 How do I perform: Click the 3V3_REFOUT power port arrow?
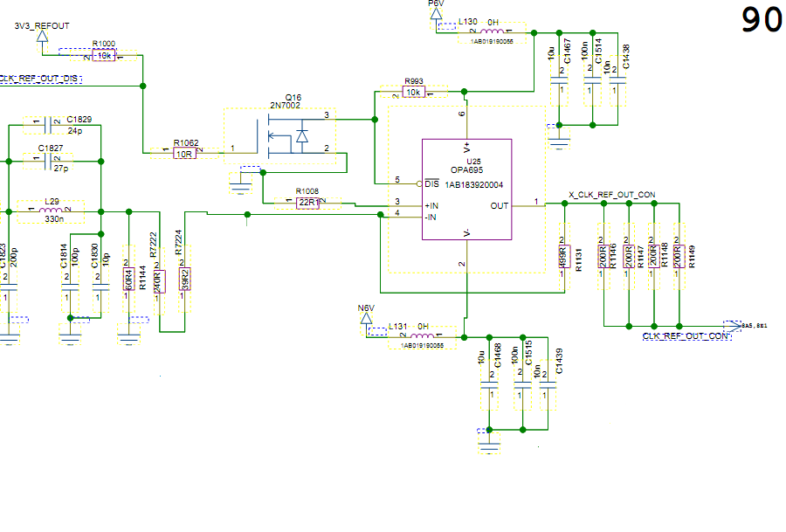(43, 37)
